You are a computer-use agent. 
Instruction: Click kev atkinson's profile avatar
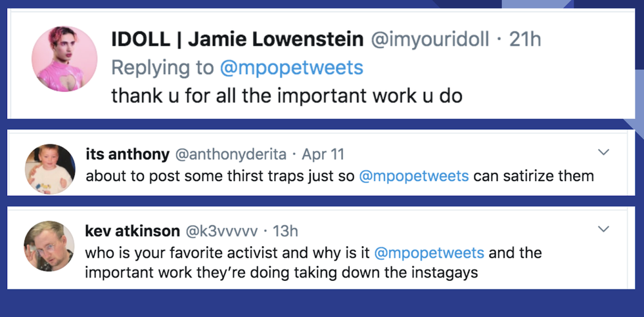click(50, 245)
